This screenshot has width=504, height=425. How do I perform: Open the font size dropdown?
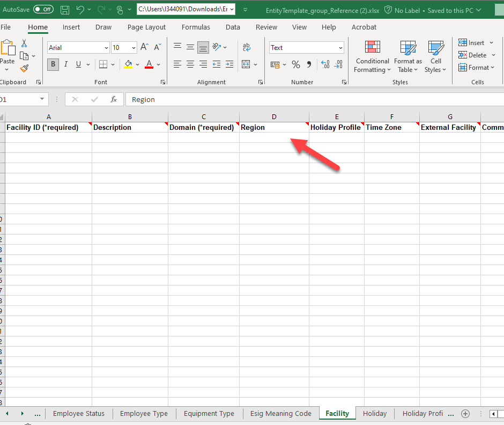134,48
